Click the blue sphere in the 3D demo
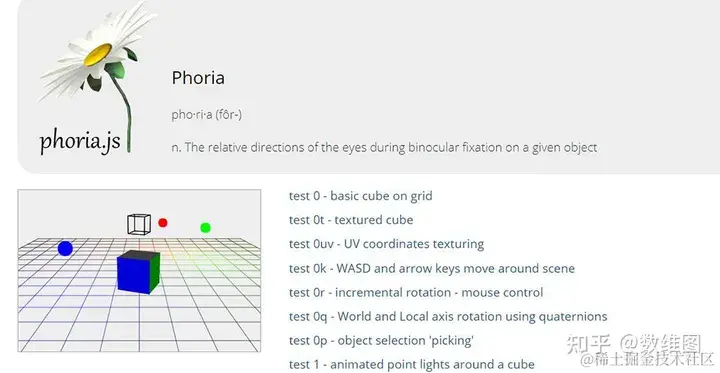This screenshot has width=720, height=373. 65,249
